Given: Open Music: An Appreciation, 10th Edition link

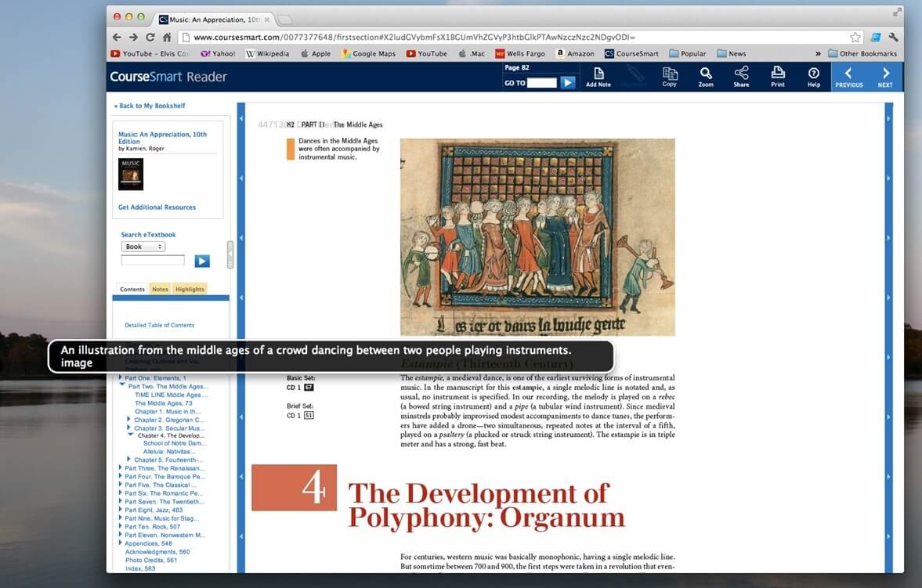Looking at the screenshot, I should 162,138.
